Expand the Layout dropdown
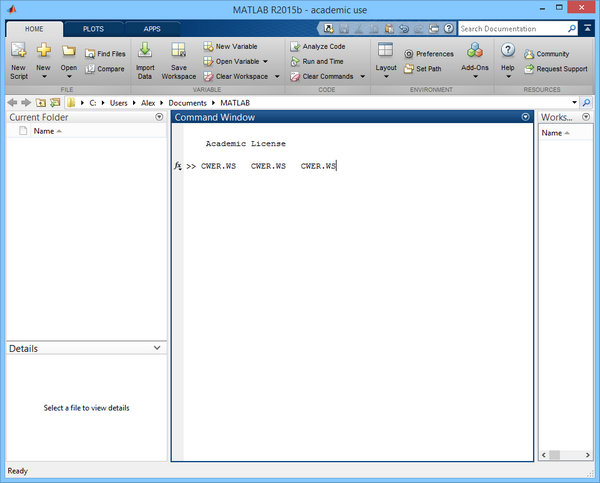This screenshot has height=483, width=600. (x=386, y=76)
